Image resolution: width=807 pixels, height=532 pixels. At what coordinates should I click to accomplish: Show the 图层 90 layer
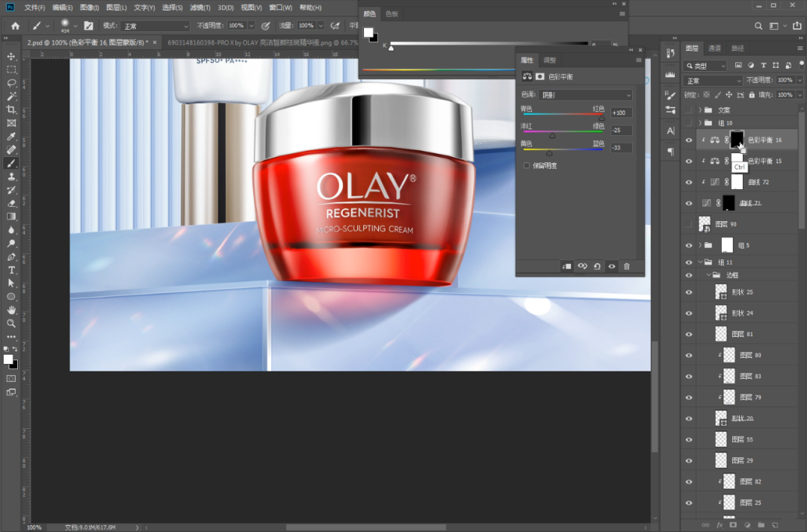coord(689,224)
